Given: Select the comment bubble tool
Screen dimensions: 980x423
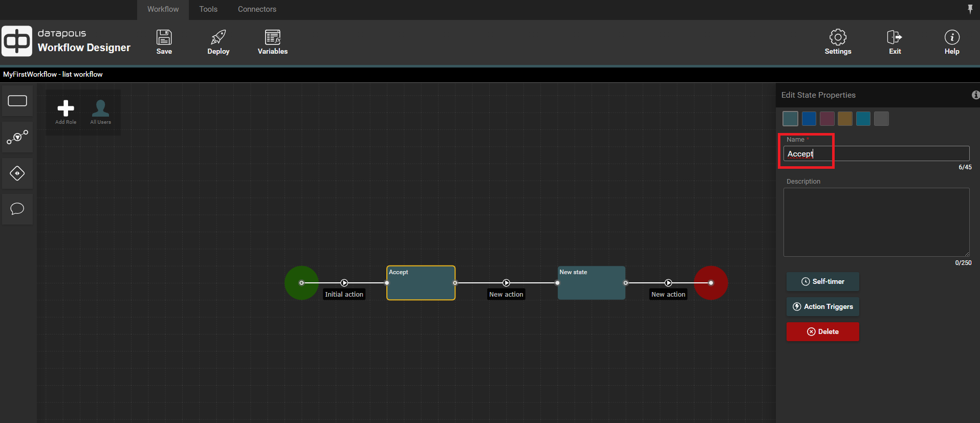Looking at the screenshot, I should point(17,209).
